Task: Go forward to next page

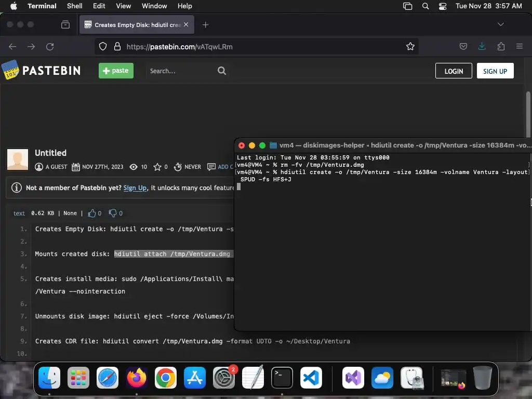Action: [31, 46]
